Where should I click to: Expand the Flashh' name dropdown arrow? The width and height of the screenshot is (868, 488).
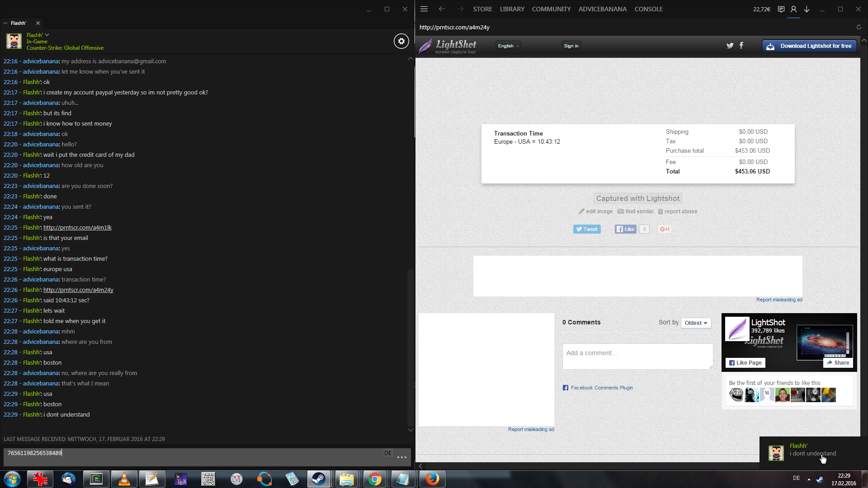click(x=47, y=35)
